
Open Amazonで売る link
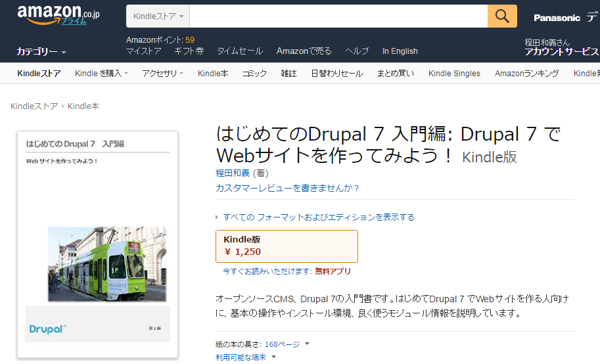[x=304, y=51]
